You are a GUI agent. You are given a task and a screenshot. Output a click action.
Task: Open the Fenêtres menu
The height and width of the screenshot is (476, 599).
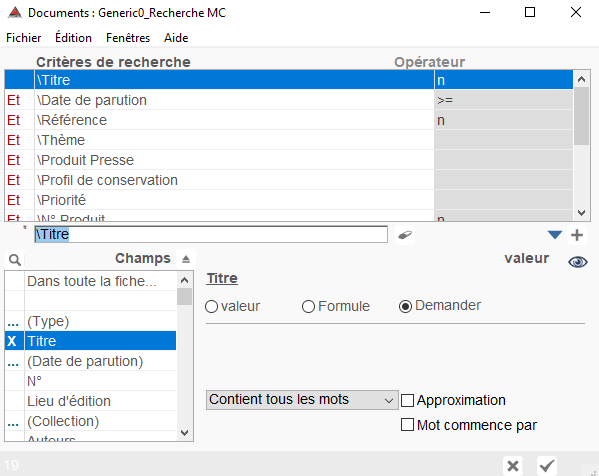coord(128,38)
